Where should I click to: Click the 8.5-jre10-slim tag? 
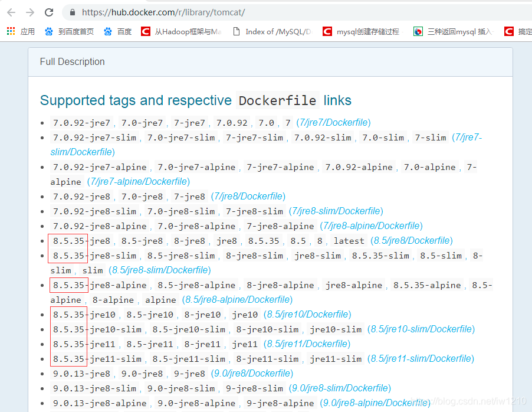point(189,329)
